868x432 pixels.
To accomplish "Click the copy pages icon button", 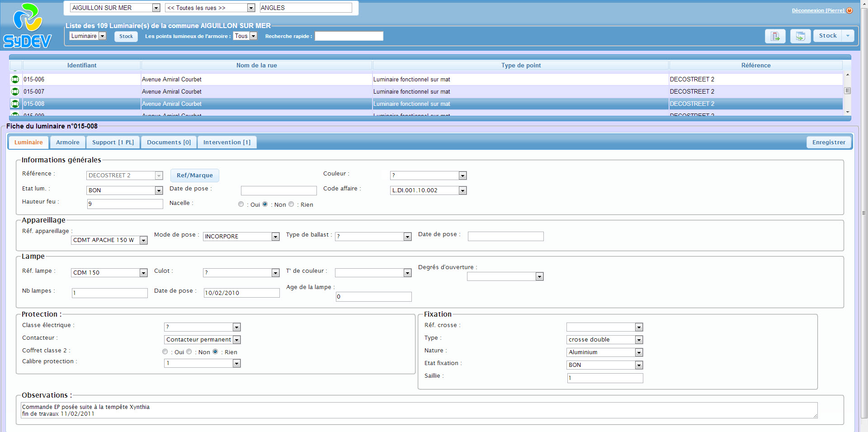I will click(x=800, y=36).
